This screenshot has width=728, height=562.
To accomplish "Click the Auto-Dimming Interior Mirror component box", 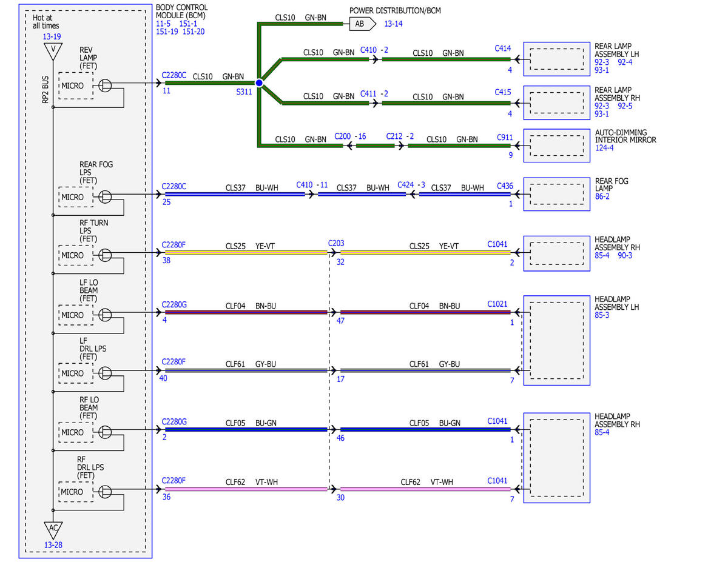I will coord(557,146).
